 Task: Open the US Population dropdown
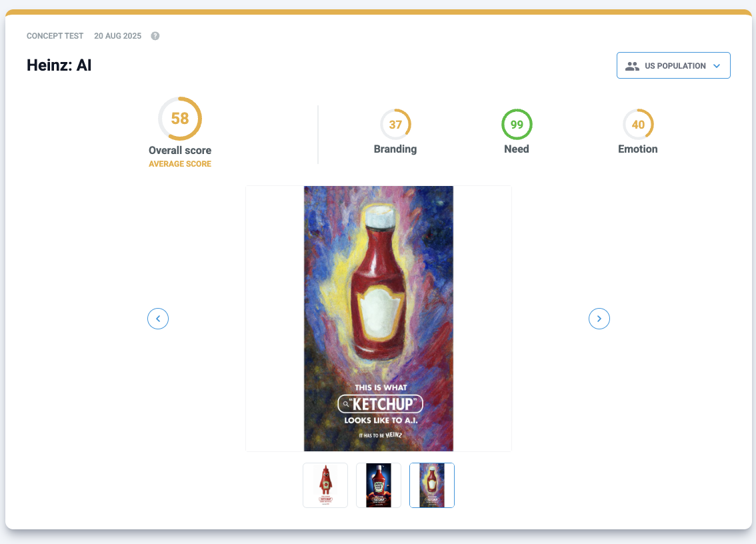(673, 65)
